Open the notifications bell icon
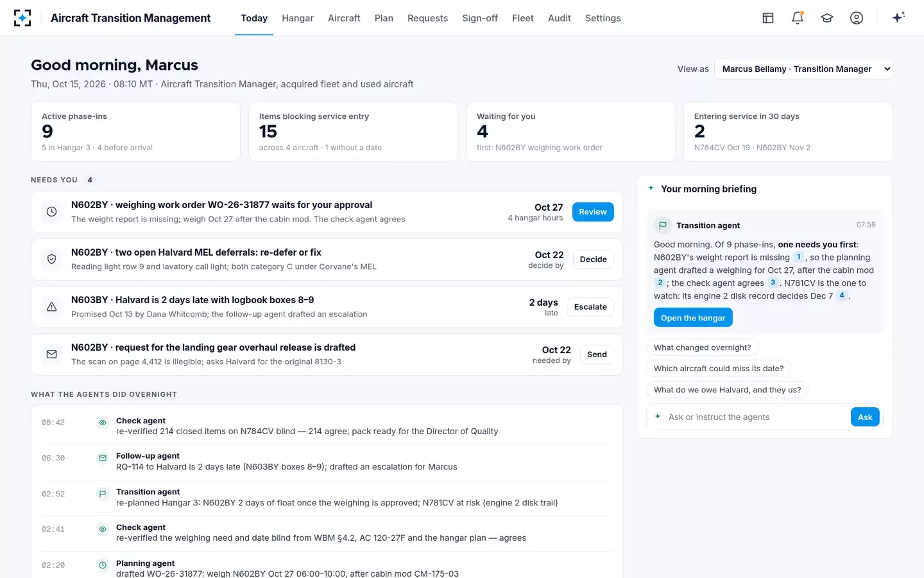 (798, 18)
